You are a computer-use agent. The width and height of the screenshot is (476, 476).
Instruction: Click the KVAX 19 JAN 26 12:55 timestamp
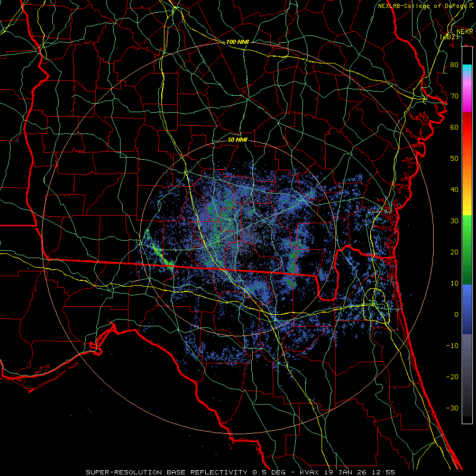pos(347,472)
